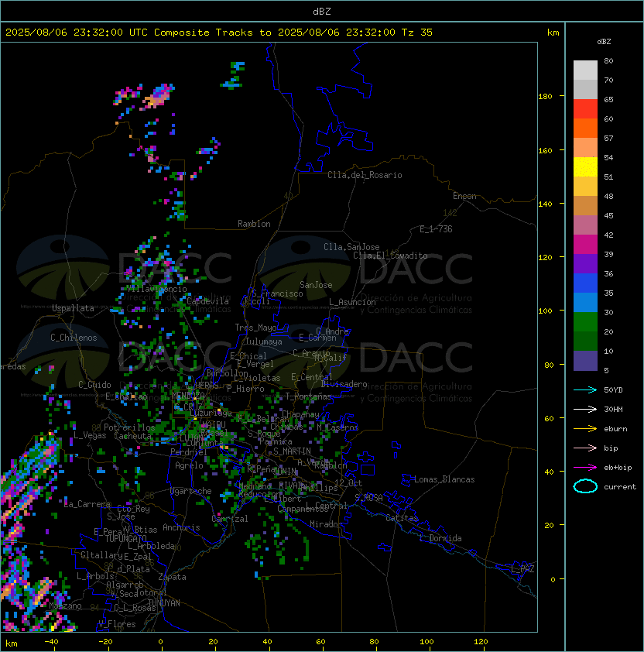Click the 'dBZ' heading above the color scale

tap(604, 42)
